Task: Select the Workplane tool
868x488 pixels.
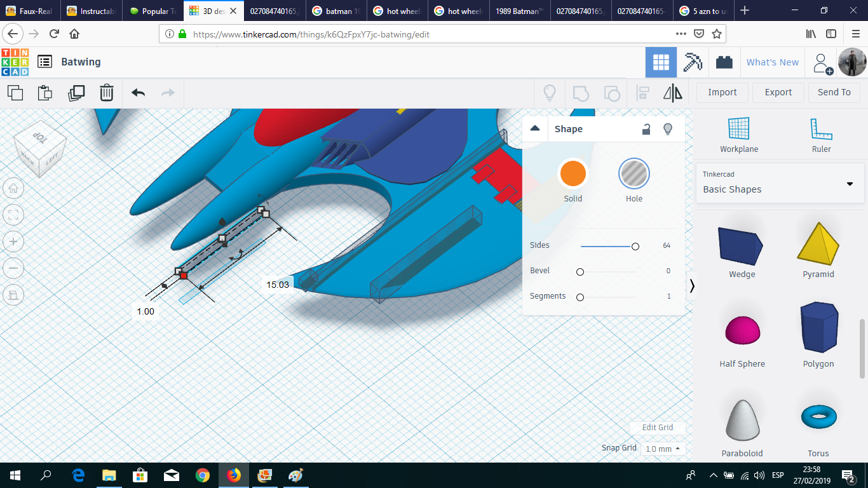Action: 739,135
